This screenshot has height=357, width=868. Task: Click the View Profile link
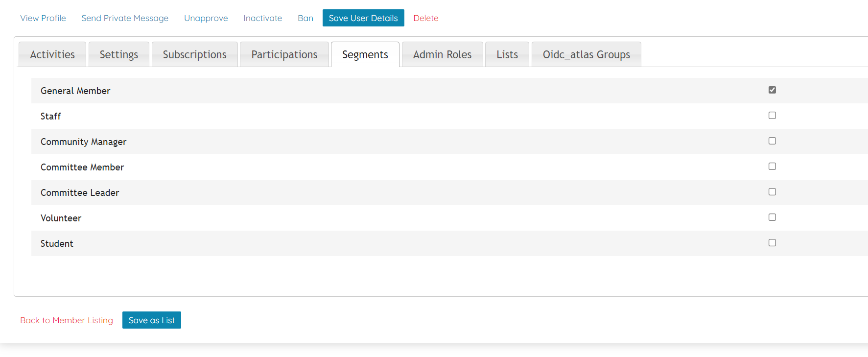point(43,18)
